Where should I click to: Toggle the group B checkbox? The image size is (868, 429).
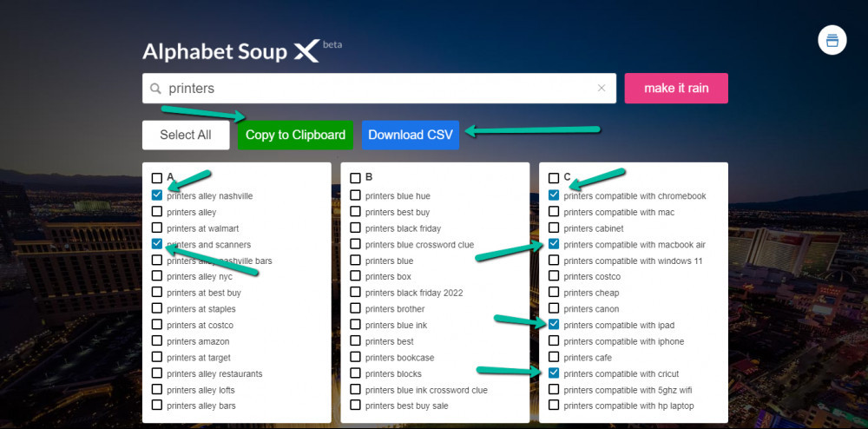coord(355,178)
